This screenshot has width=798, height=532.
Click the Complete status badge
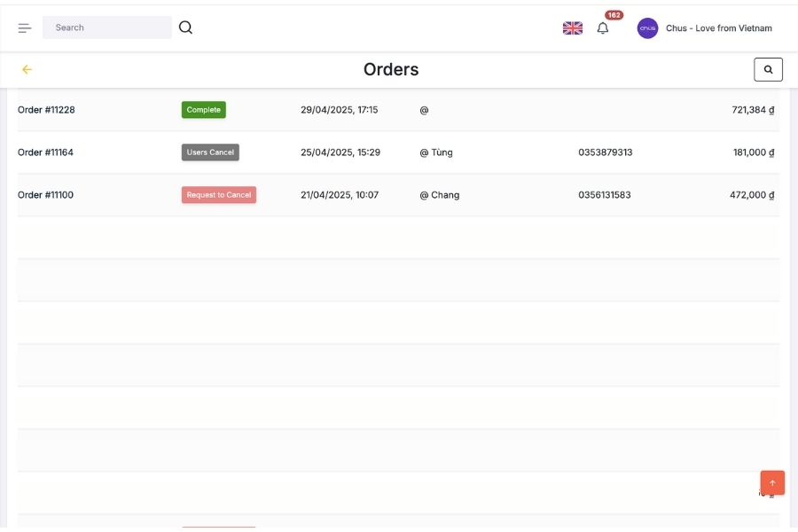tap(204, 109)
